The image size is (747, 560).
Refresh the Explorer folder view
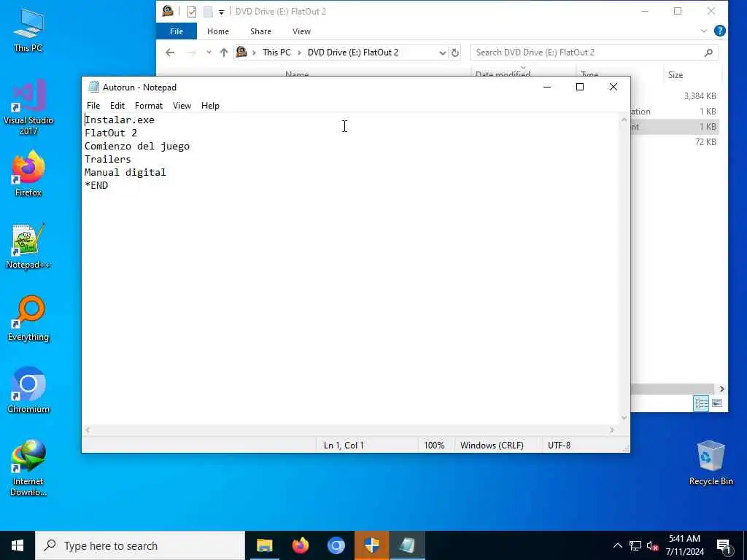(x=455, y=52)
